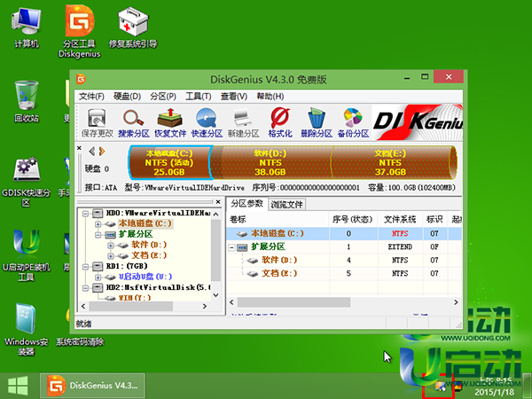The height and width of the screenshot is (399, 532).
Task: Click the 文档(E:) row in partition table
Action: pyautogui.click(x=344, y=273)
